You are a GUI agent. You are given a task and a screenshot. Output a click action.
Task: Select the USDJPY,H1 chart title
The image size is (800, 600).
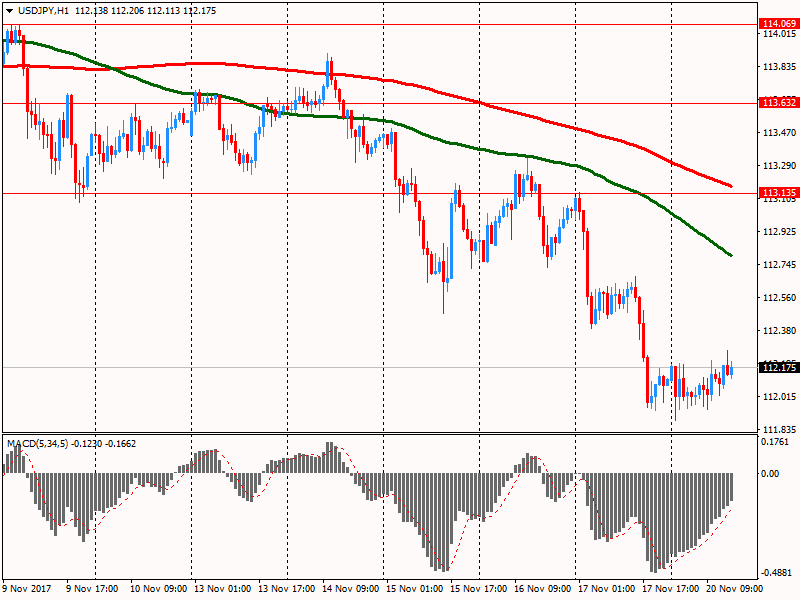[43, 11]
